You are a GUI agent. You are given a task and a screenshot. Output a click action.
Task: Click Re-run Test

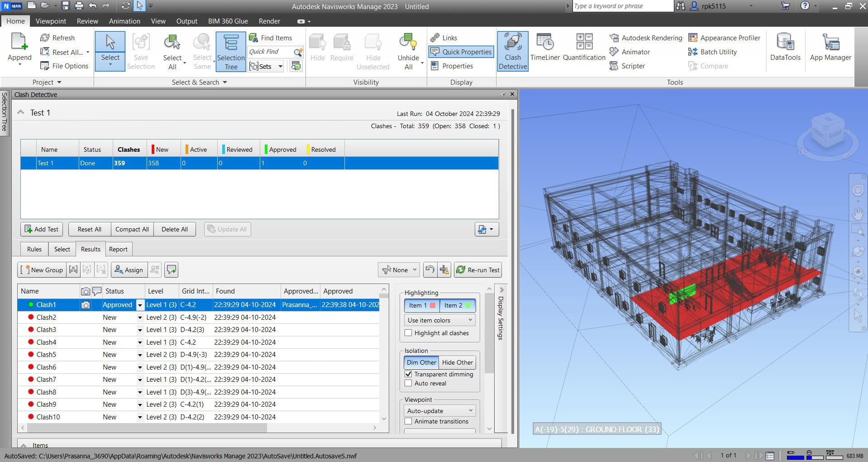(x=478, y=270)
